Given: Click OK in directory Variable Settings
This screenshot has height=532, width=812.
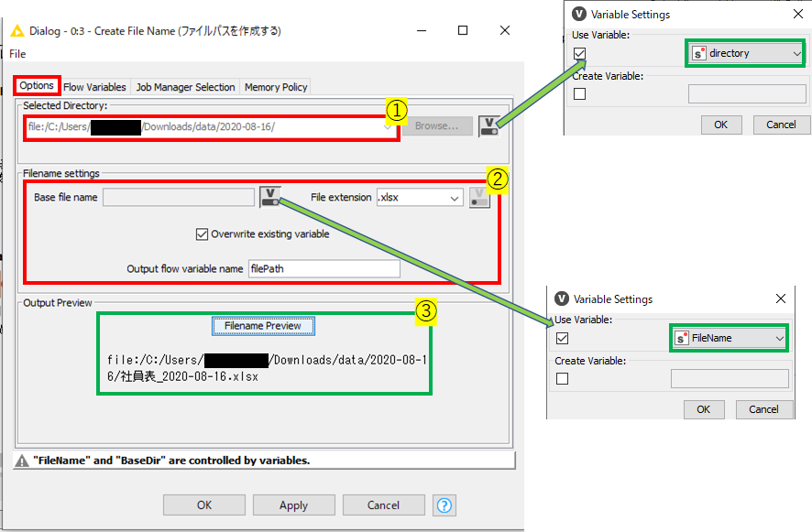Looking at the screenshot, I should pyautogui.click(x=721, y=125).
